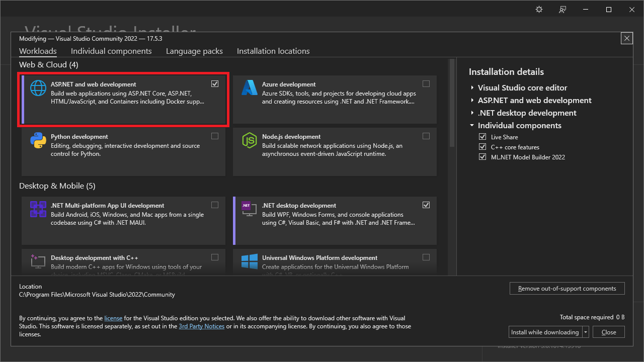Check Desktop development with C++ workload
Screen dimensions: 644x362
[x=215, y=257]
